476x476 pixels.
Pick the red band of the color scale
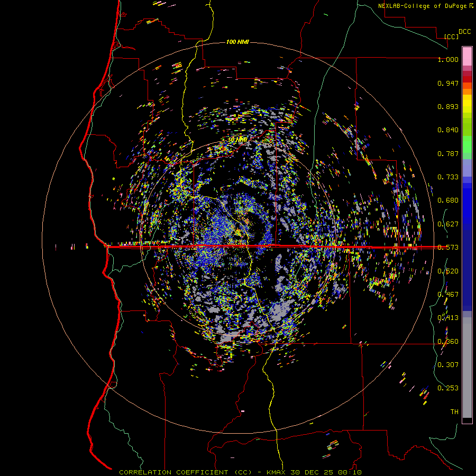[x=467, y=79]
